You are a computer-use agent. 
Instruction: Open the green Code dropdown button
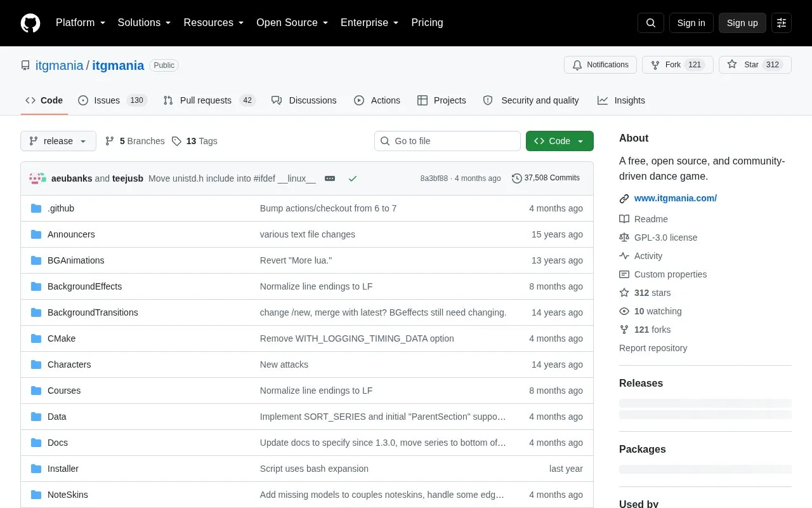pos(560,141)
